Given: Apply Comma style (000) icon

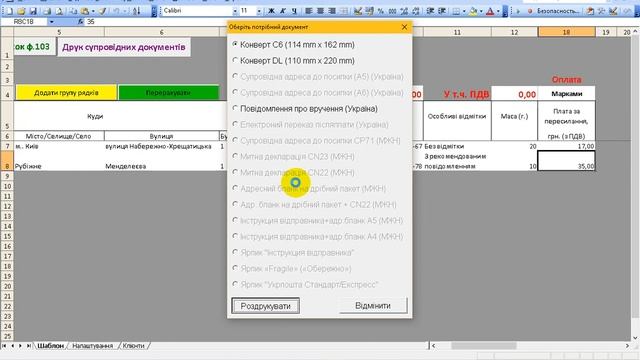Looking at the screenshot, I should click(x=392, y=11).
